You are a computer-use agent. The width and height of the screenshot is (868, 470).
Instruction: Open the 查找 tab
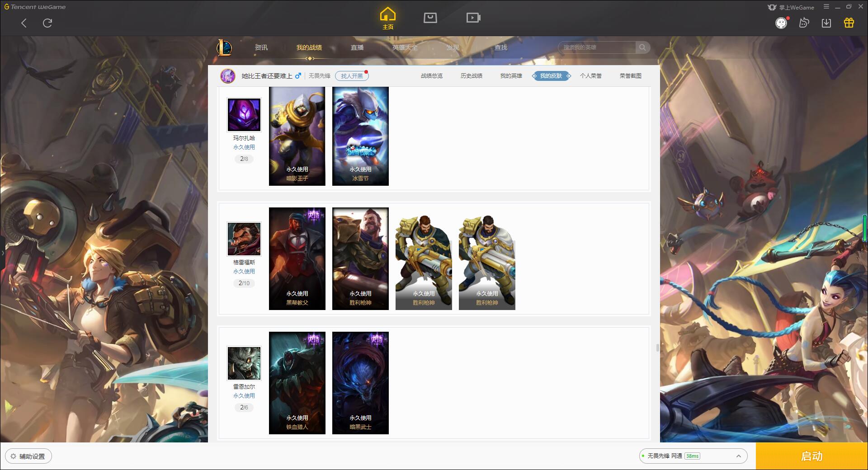tap(501, 47)
